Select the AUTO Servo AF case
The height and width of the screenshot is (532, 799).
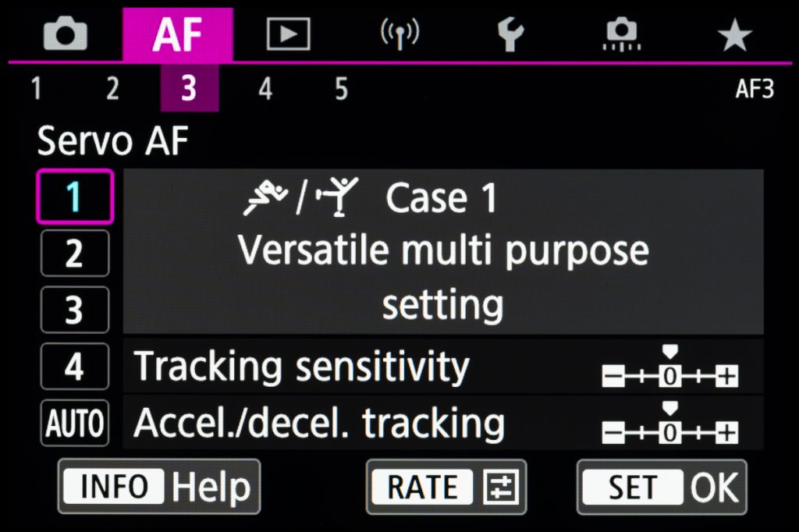74,423
